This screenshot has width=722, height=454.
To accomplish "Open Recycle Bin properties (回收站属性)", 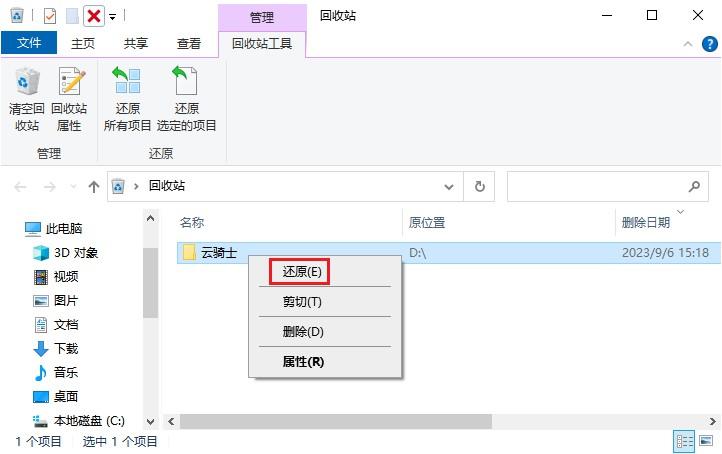I will click(x=69, y=99).
